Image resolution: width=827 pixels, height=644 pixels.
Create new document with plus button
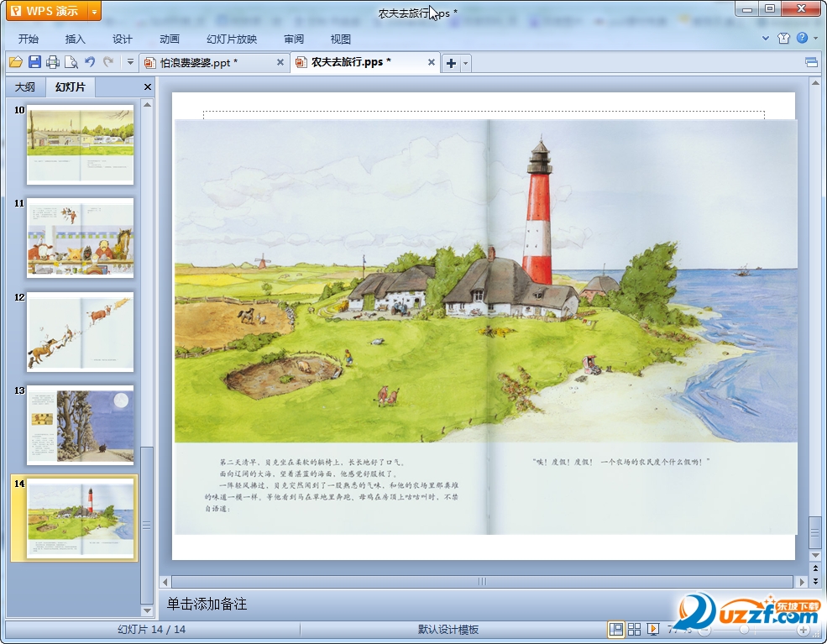pos(451,63)
